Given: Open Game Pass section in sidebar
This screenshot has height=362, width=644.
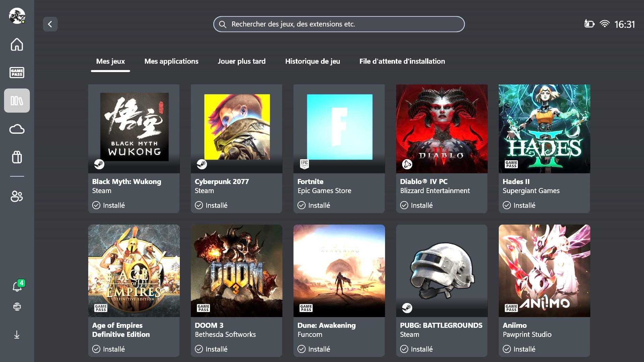Looking at the screenshot, I should 17,72.
